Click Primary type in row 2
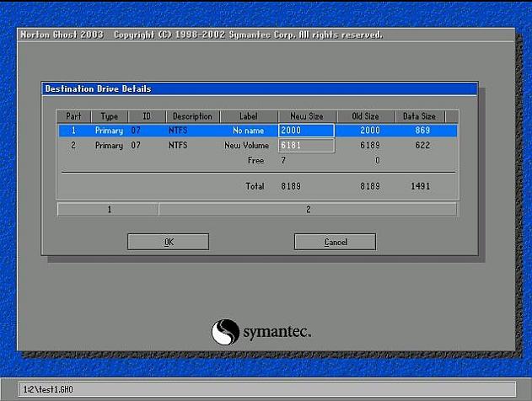532x401 pixels. coord(109,146)
